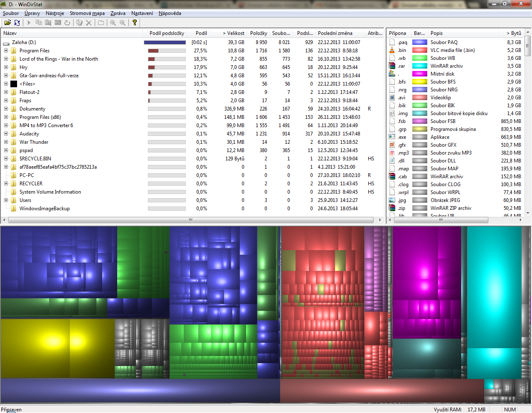This screenshot has height=413, width=532.
Task: Zoom in on the treemap
Action: tap(113, 23)
